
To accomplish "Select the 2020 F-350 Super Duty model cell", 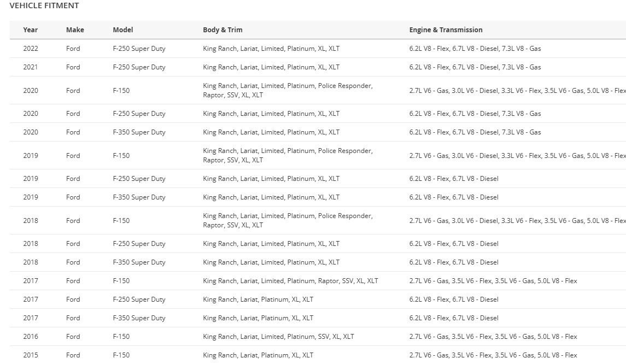I will pos(139,132).
